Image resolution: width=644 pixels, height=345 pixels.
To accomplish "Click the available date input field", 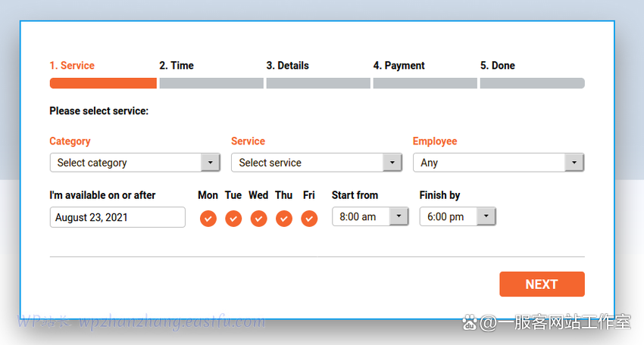I will (117, 217).
